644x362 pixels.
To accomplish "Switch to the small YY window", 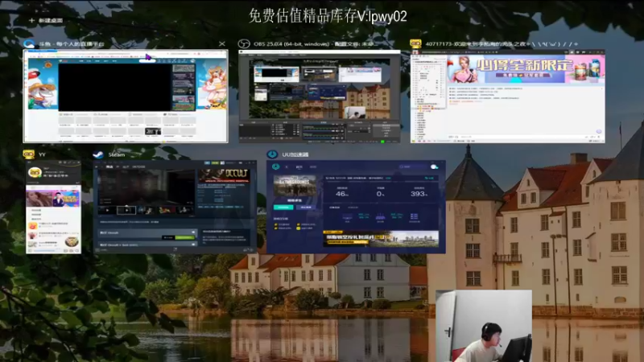I will (x=53, y=207).
